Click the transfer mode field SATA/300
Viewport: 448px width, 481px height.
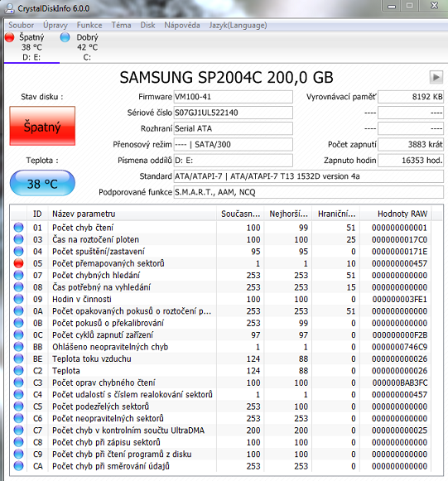pyautogui.click(x=234, y=145)
